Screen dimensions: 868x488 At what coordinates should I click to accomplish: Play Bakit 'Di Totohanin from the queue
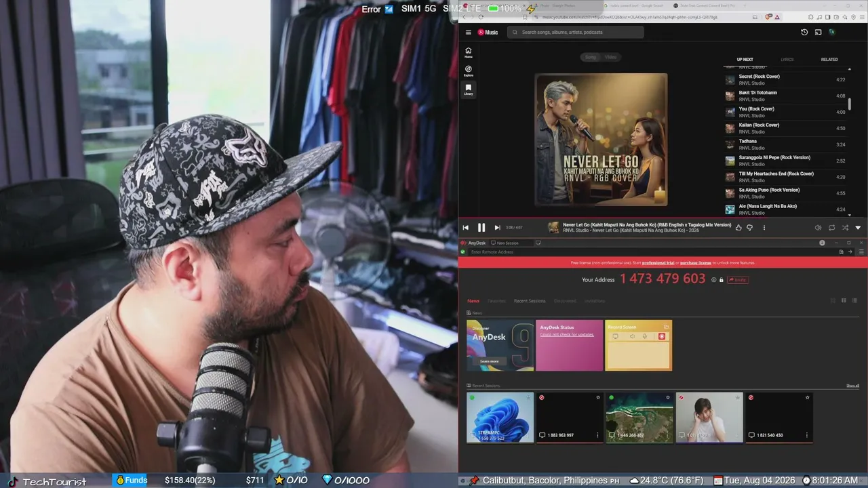click(x=785, y=96)
